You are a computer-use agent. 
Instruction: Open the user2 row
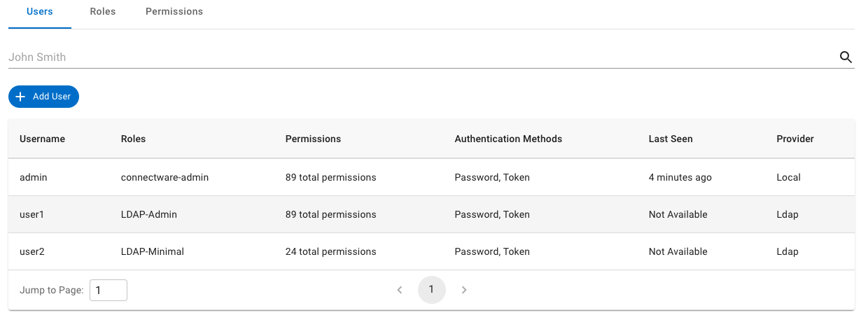pos(32,251)
